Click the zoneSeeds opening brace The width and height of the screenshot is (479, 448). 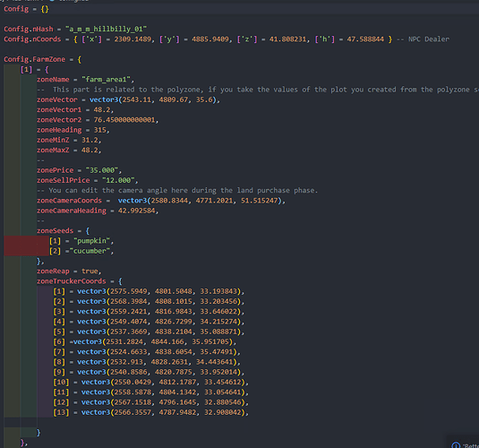tap(88, 231)
